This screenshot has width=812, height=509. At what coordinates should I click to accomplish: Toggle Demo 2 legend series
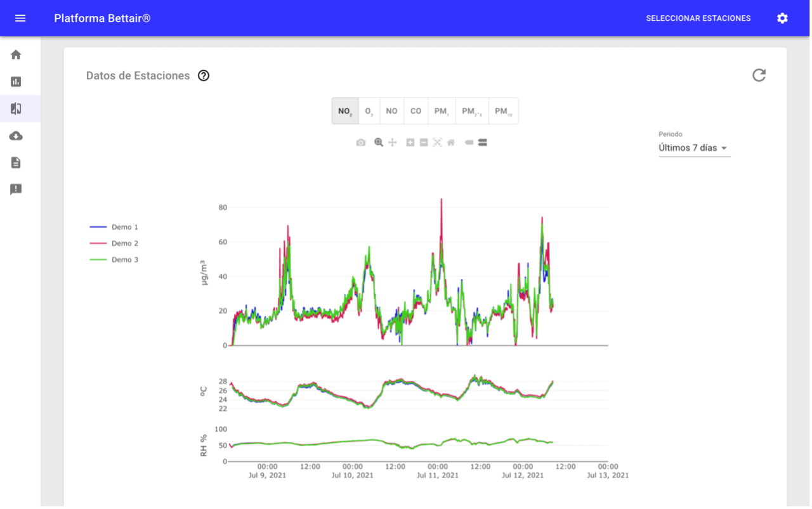click(114, 243)
